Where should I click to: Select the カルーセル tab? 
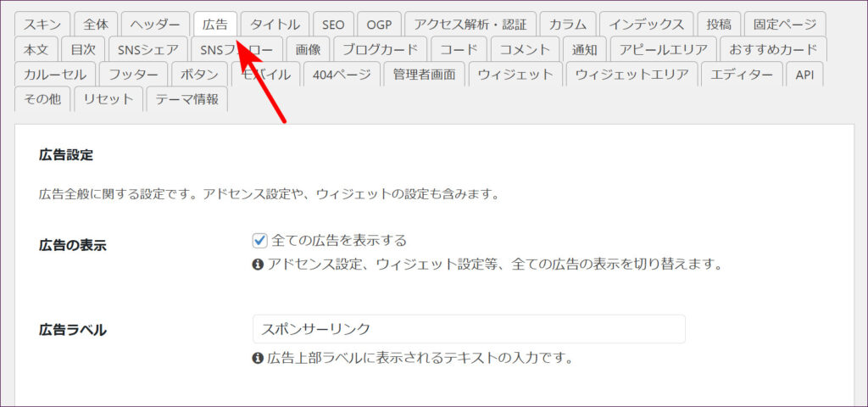(54, 75)
